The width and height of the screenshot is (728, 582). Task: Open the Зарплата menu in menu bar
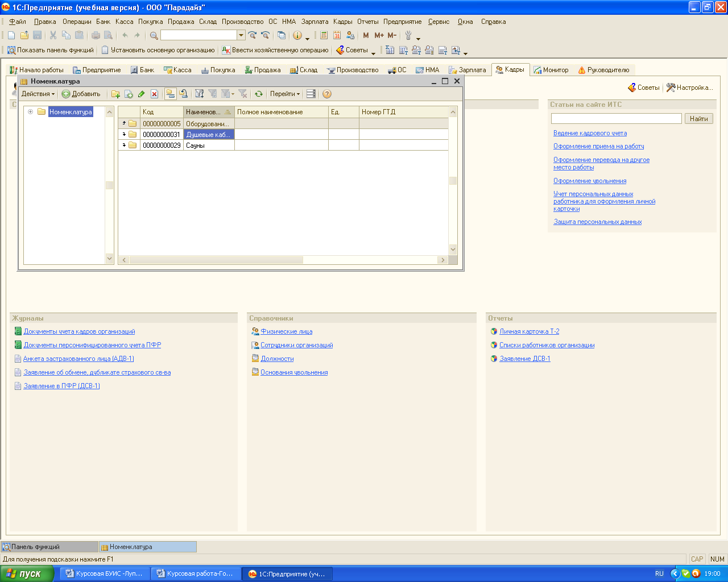pos(315,22)
